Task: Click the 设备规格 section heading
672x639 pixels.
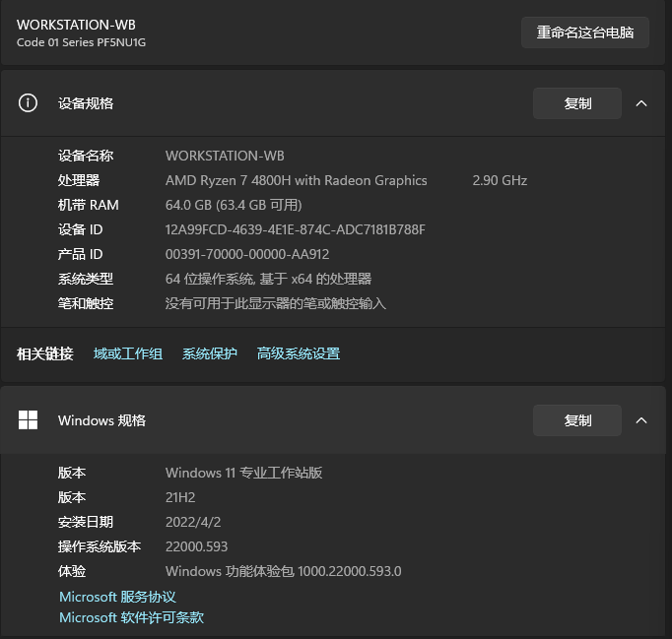Action: pos(86,103)
